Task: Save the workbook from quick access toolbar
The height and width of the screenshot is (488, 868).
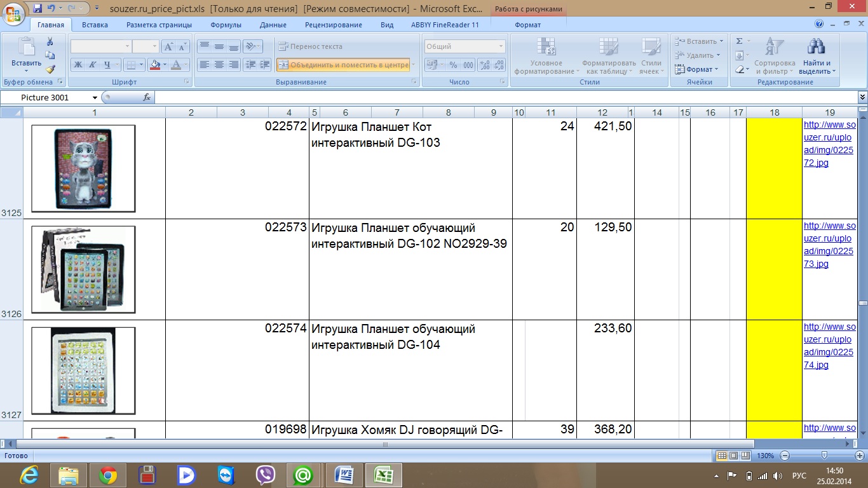Action: click(37, 8)
